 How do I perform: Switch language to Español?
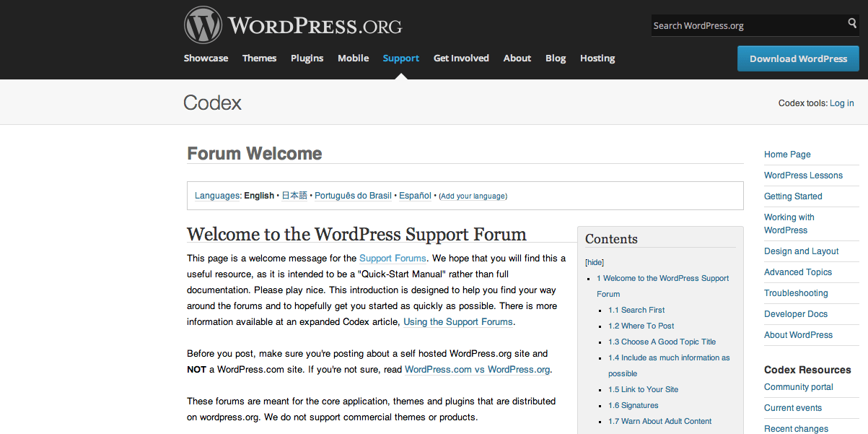pos(415,195)
